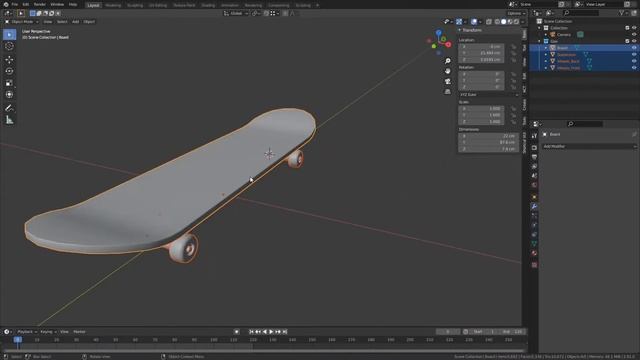Open the Playback dropdown in timeline
This screenshot has height=360, width=640.
(x=27, y=332)
